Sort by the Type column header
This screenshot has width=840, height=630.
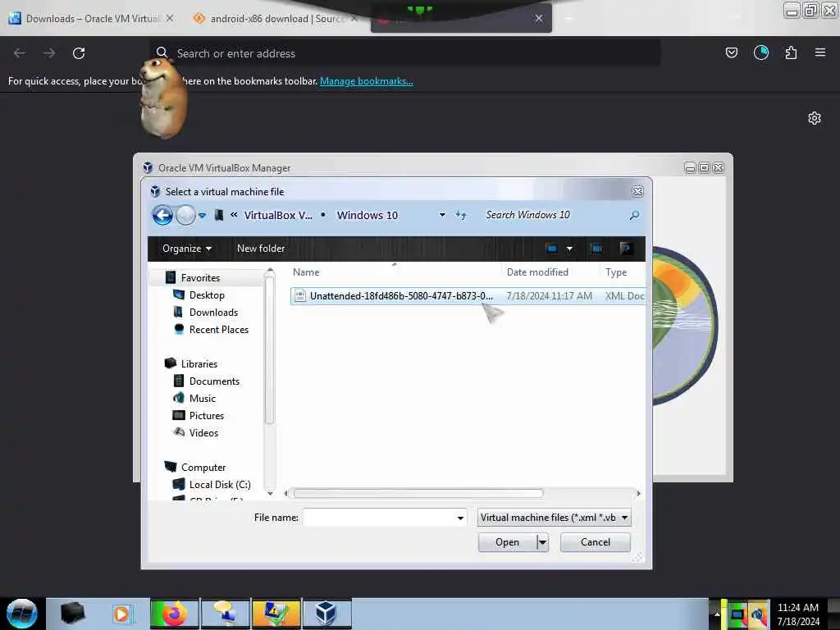[616, 272]
